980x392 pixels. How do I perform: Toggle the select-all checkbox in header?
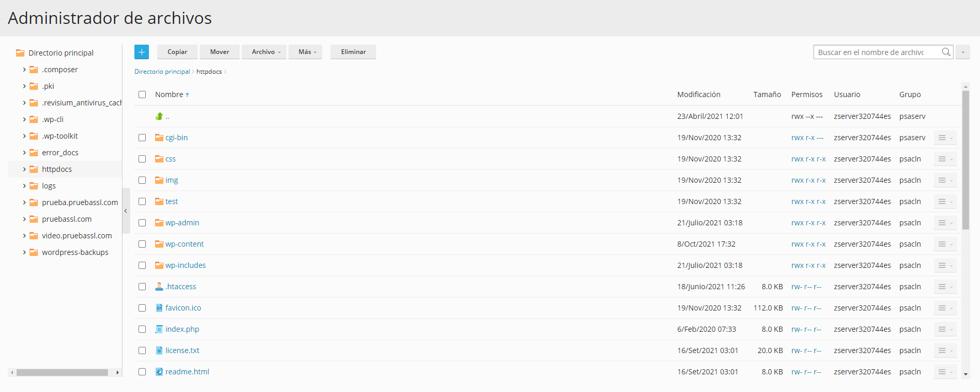[x=142, y=94]
